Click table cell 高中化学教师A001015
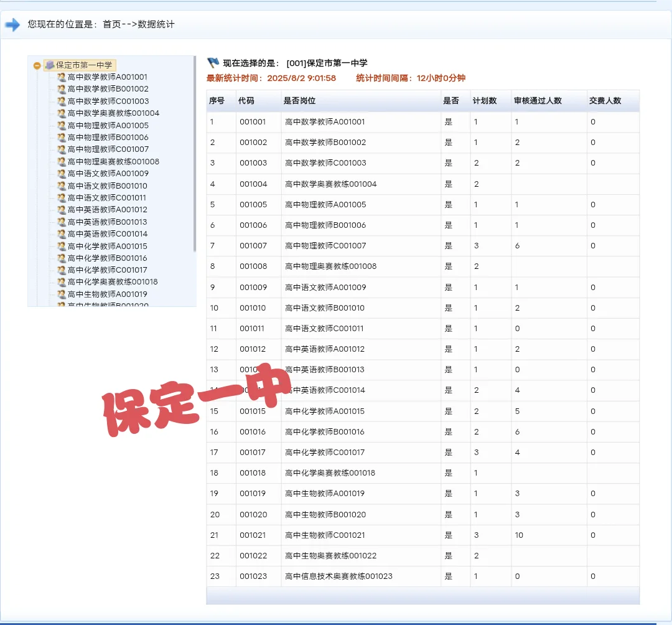The width and height of the screenshot is (672, 625). tap(325, 411)
